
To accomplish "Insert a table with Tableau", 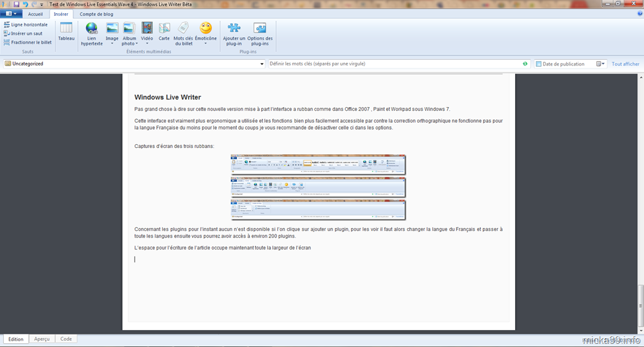I will click(66, 31).
